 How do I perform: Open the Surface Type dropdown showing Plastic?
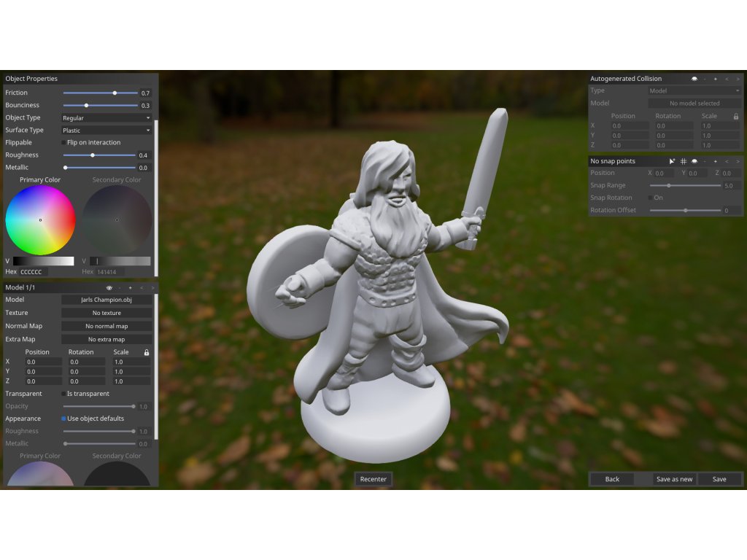106,131
